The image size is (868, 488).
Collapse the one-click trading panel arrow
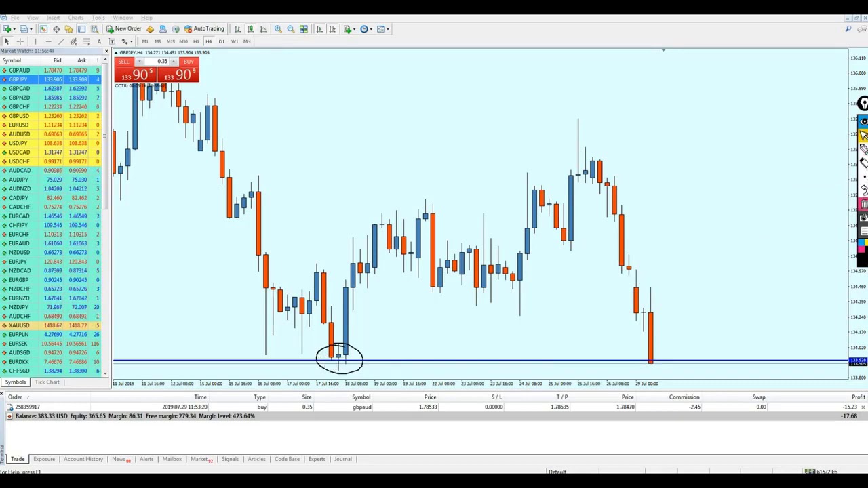coord(116,53)
